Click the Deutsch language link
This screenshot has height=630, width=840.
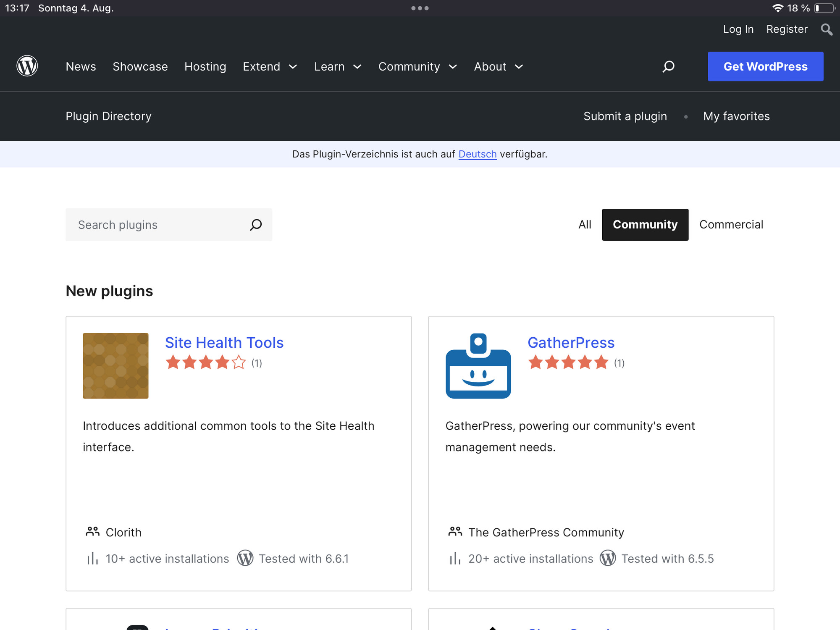[x=478, y=154]
